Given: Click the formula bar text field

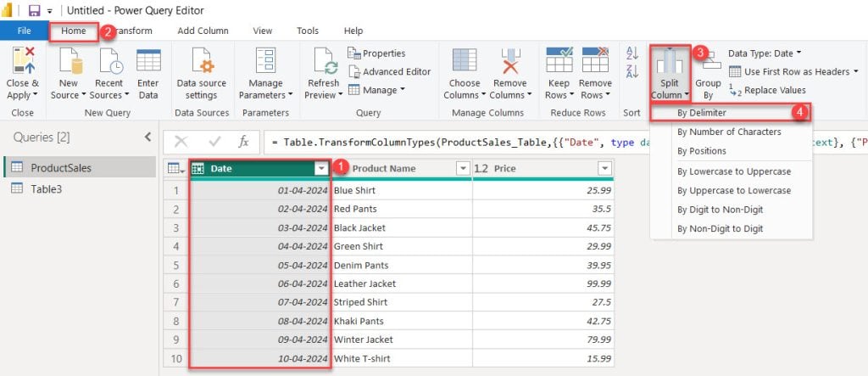Looking at the screenshot, I should [565, 142].
